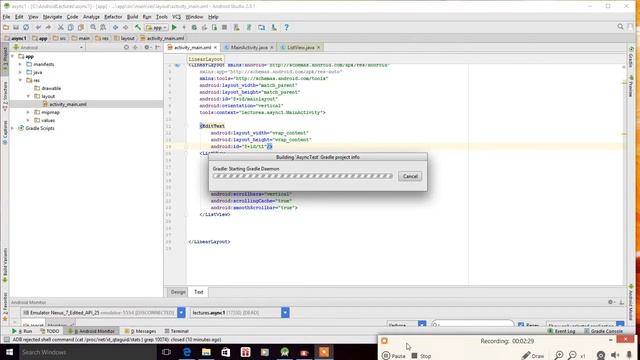Open the File menu
640x360 pixels.
(x=6, y=17)
